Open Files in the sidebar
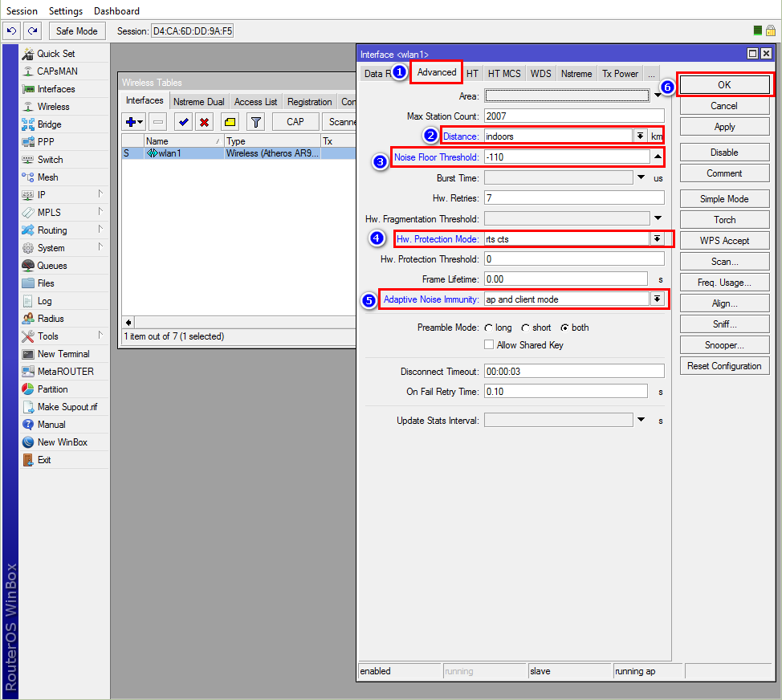This screenshot has height=700, width=782. 46,283
